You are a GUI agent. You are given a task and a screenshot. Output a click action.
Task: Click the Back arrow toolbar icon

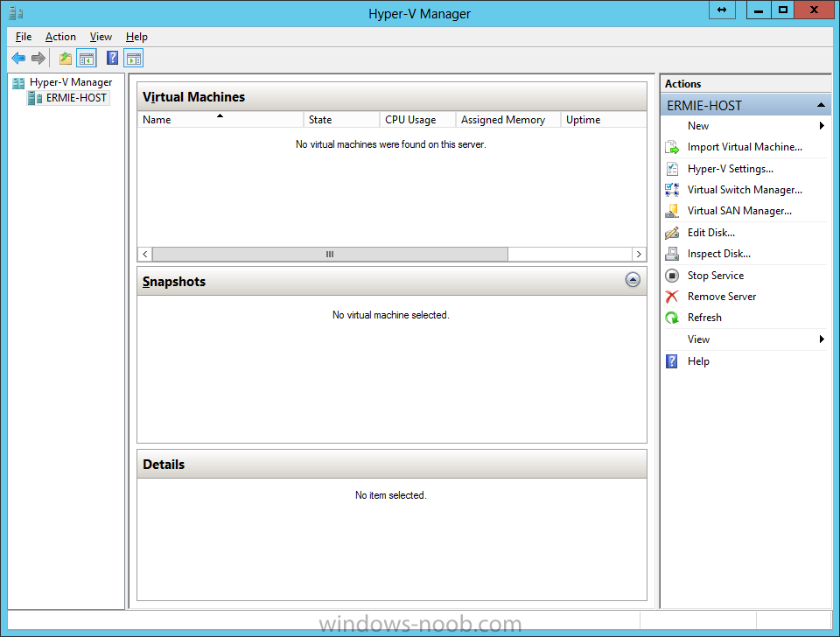pos(18,58)
